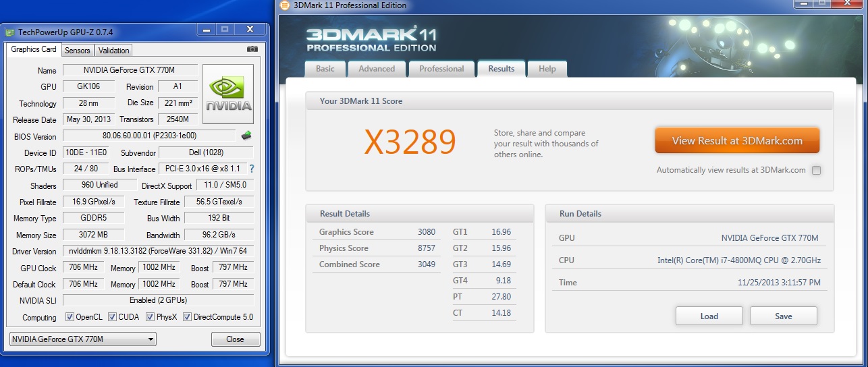This screenshot has height=367, width=868.
Task: Click bus interface question mark help
Action: click(x=252, y=169)
